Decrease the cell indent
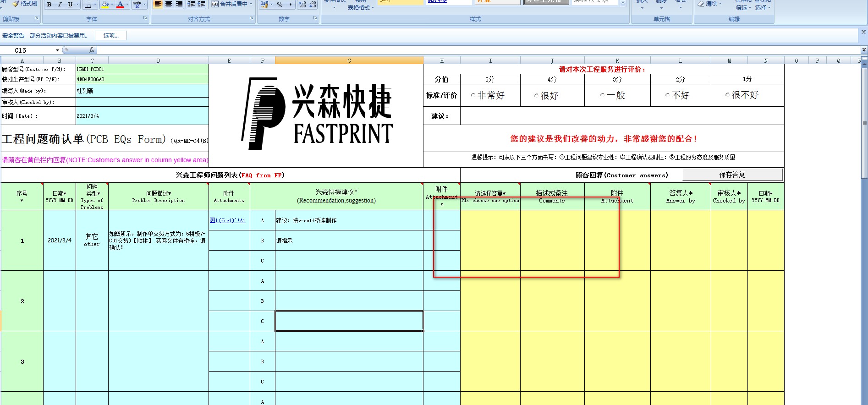This screenshot has height=405, width=868. pos(191,4)
